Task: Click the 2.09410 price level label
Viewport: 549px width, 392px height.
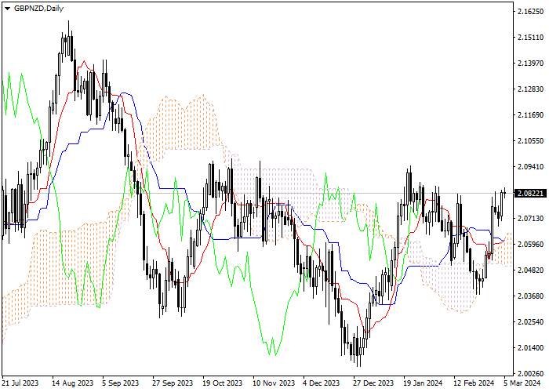Action: point(531,167)
